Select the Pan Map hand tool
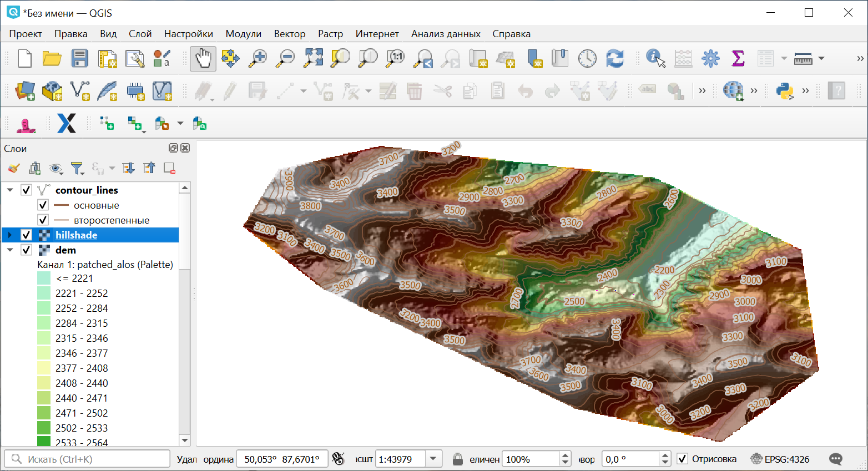Screen dimensions: 868x471 pyautogui.click(x=203, y=59)
